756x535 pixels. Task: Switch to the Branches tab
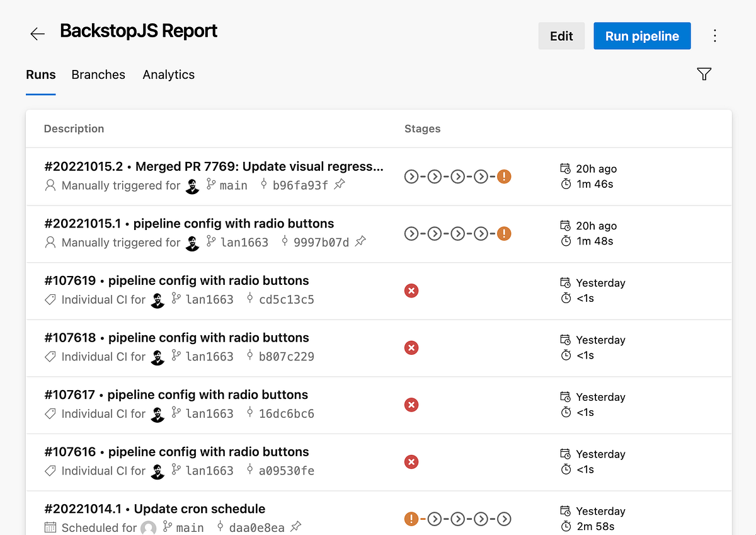pos(98,74)
